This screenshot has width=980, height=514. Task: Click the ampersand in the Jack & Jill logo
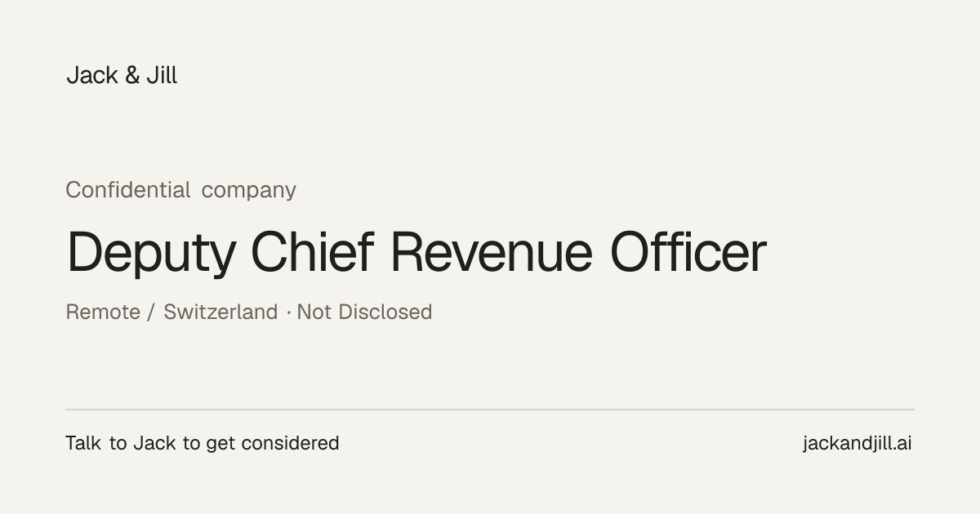tap(132, 76)
